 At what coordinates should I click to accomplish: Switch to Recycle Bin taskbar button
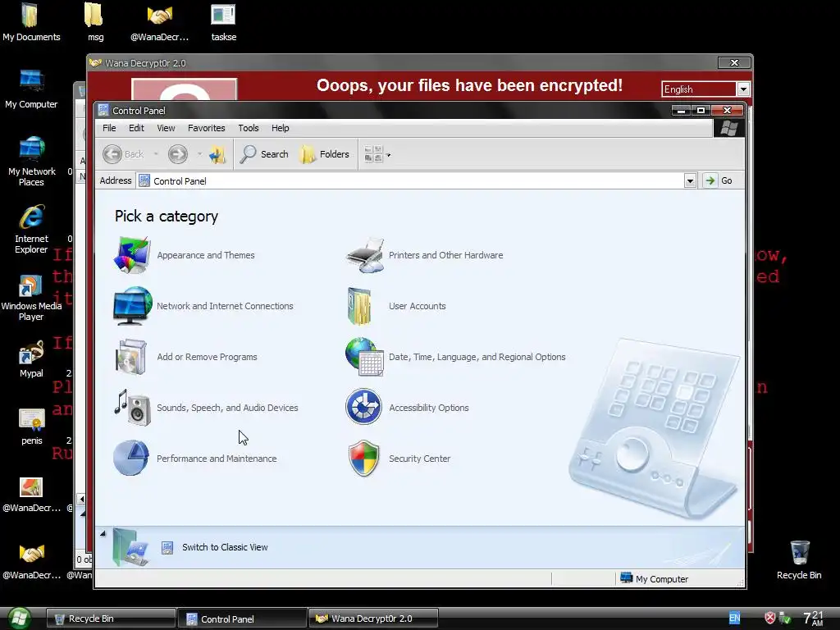pyautogui.click(x=111, y=619)
